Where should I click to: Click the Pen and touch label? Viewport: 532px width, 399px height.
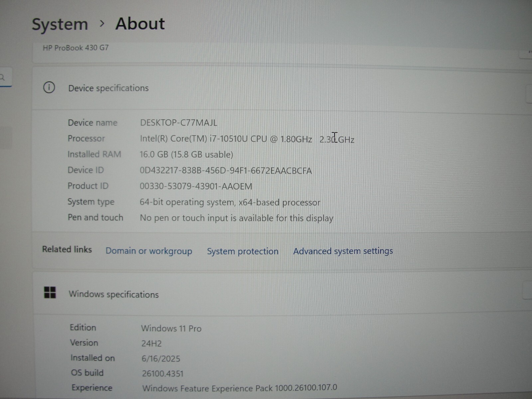95,217
